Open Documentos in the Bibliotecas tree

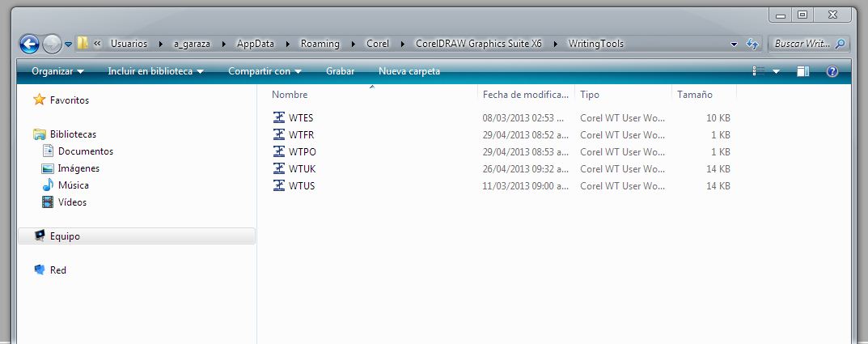point(85,151)
